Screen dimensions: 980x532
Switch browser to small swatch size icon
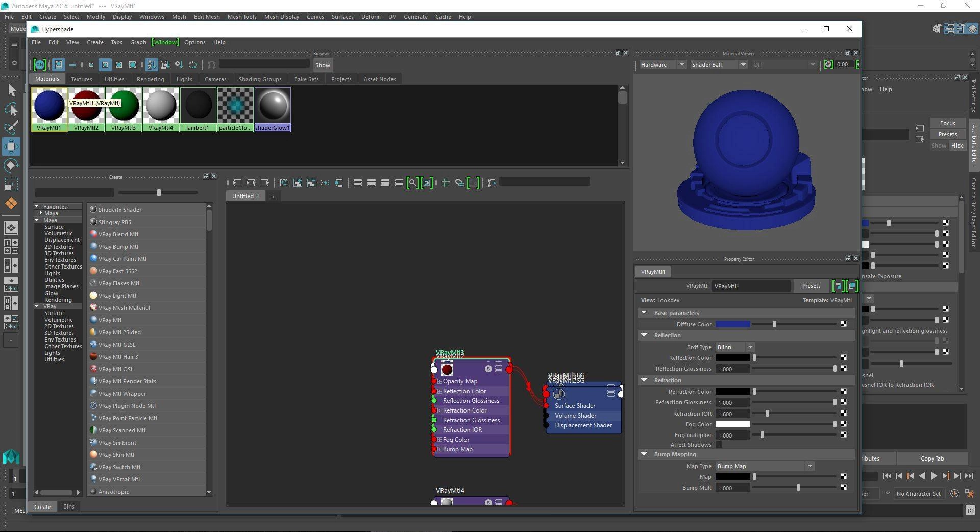(x=91, y=65)
